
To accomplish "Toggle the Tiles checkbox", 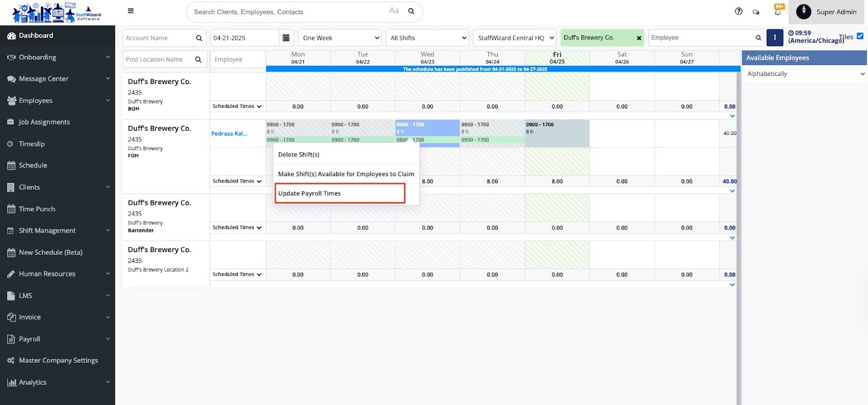I will coord(860,36).
